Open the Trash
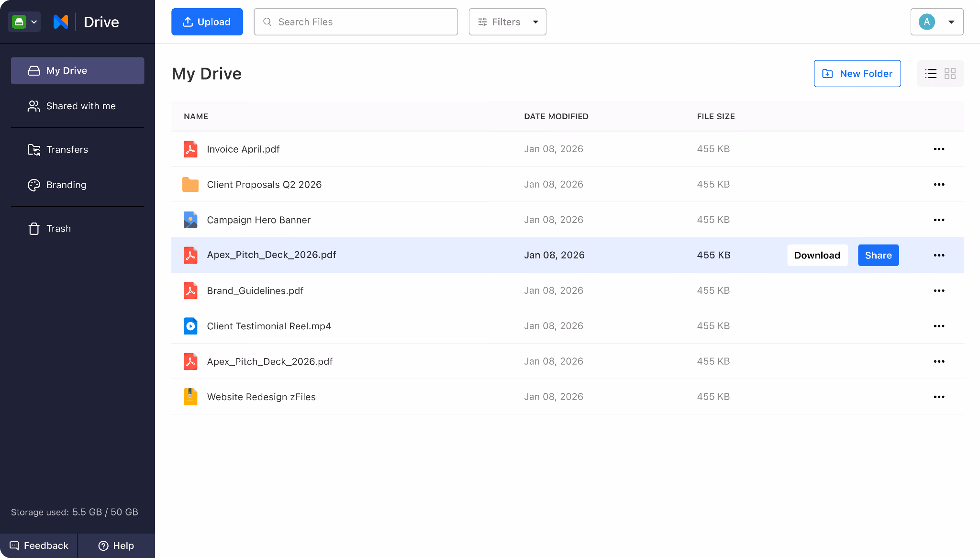The width and height of the screenshot is (980, 558). pos(78,229)
